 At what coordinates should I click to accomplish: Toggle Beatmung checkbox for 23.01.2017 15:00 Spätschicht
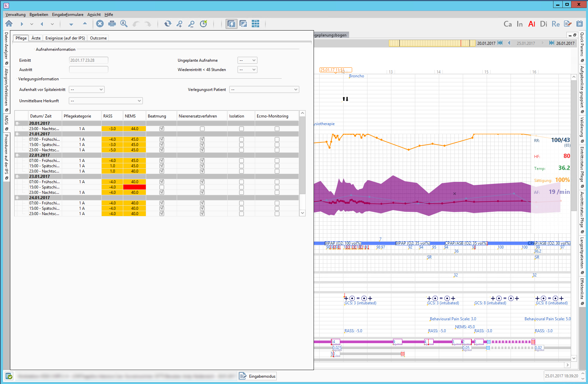point(162,187)
